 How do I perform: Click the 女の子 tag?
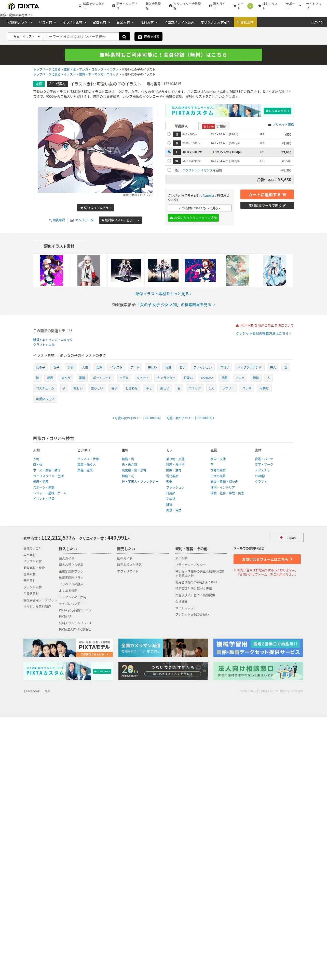(x=40, y=367)
